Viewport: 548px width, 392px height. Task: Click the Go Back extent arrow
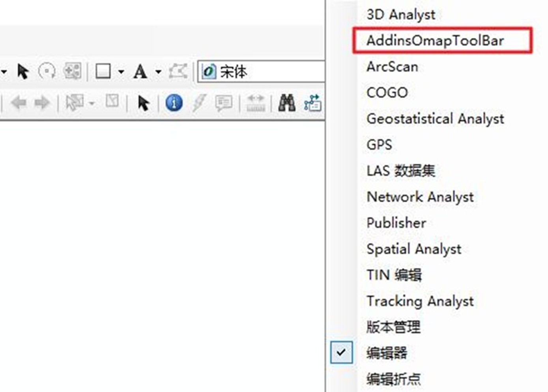19,103
